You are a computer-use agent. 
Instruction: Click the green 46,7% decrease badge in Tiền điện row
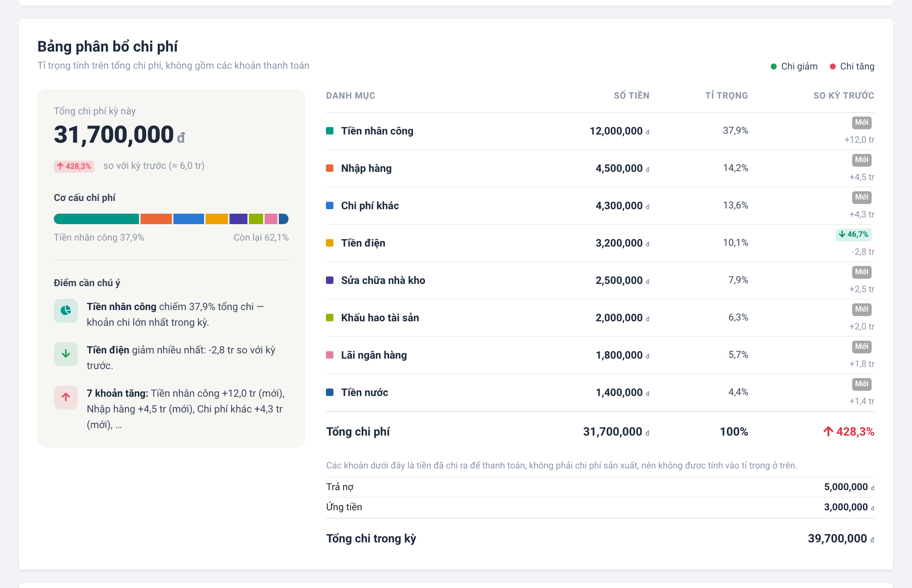point(853,235)
